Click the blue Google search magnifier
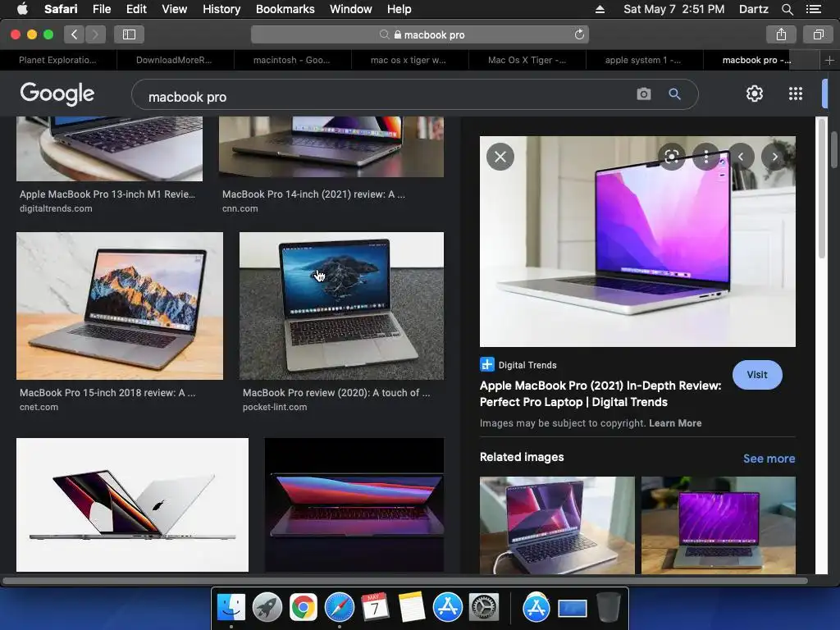 [x=674, y=94]
